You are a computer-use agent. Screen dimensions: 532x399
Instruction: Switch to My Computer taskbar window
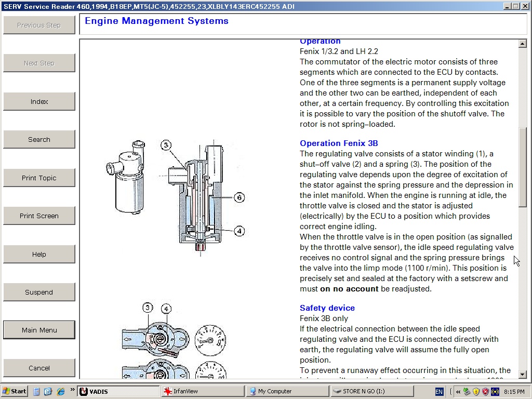tap(287, 391)
